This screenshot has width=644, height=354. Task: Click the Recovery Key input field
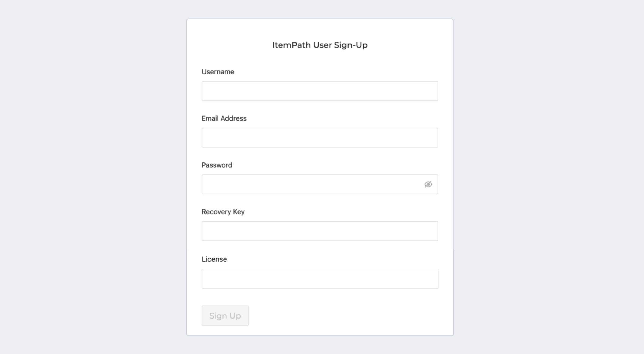320,231
